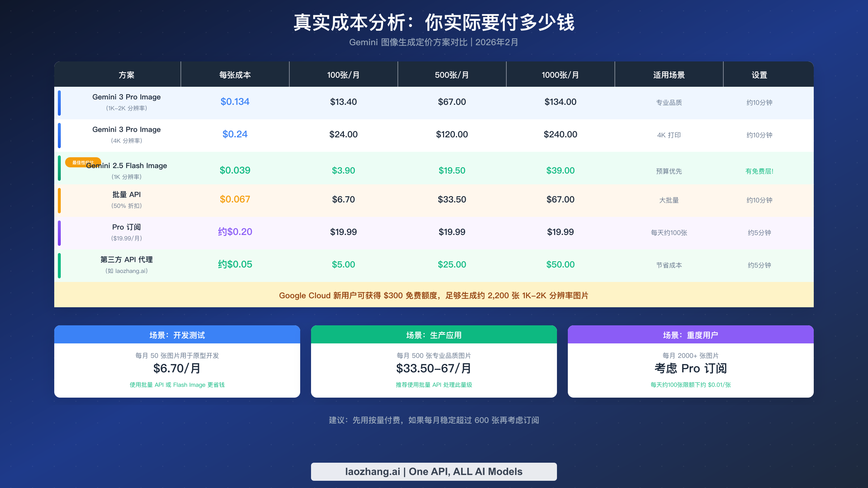The image size is (868, 488).
Task: Open the 场景：开发测试 card
Action: click(176, 335)
